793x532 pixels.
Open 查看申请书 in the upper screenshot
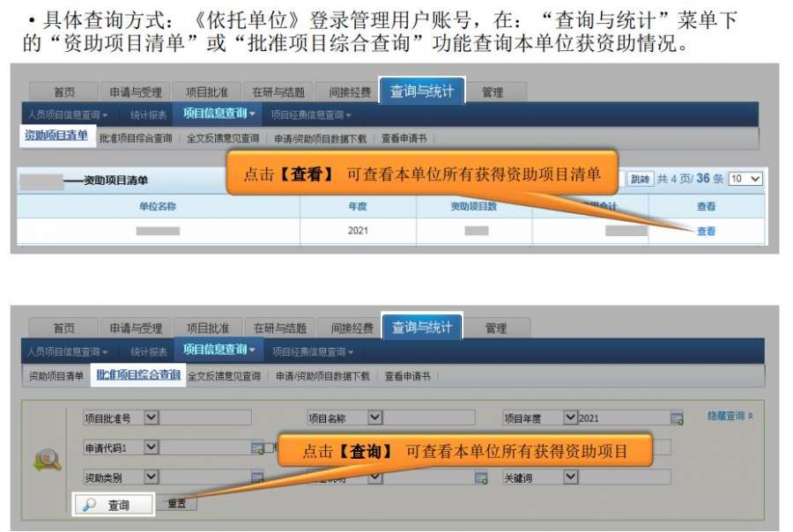click(x=404, y=138)
